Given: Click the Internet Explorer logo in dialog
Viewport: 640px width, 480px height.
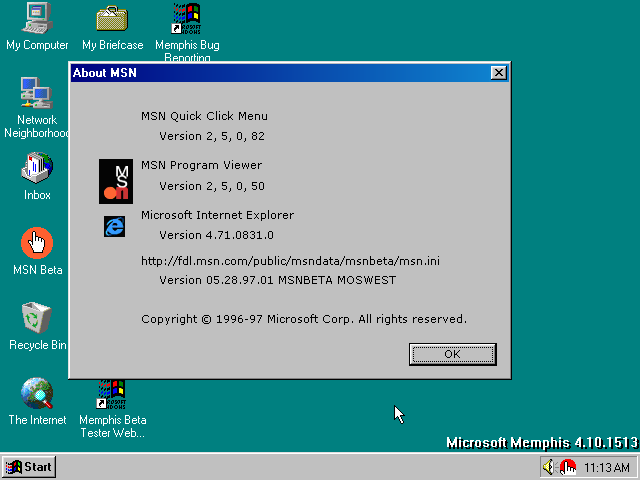Looking at the screenshot, I should point(114,227).
